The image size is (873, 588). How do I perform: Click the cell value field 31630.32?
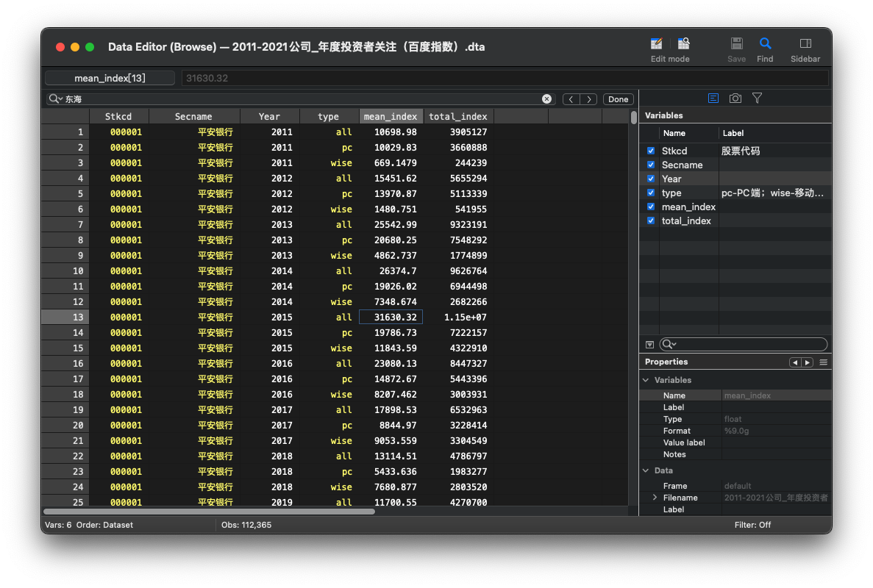click(505, 78)
